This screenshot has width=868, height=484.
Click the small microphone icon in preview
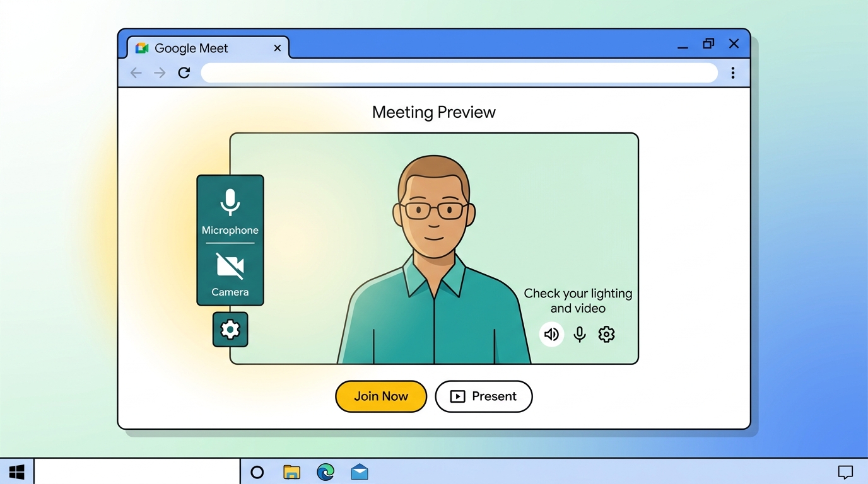580,334
